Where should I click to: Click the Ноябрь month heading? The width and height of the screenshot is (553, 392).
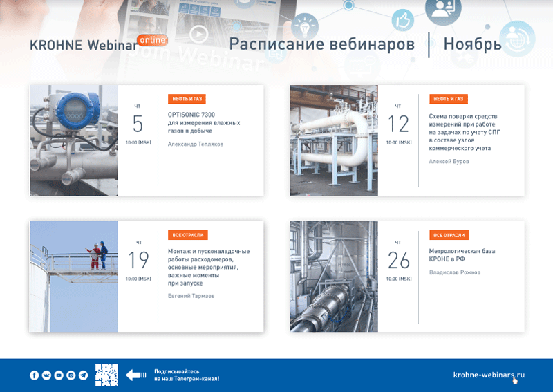(x=473, y=44)
